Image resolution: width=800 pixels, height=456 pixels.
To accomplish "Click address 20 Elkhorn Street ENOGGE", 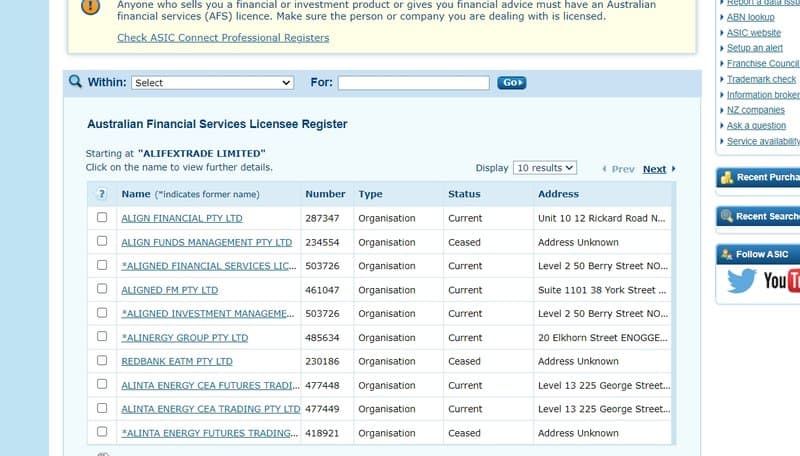I will (603, 338).
